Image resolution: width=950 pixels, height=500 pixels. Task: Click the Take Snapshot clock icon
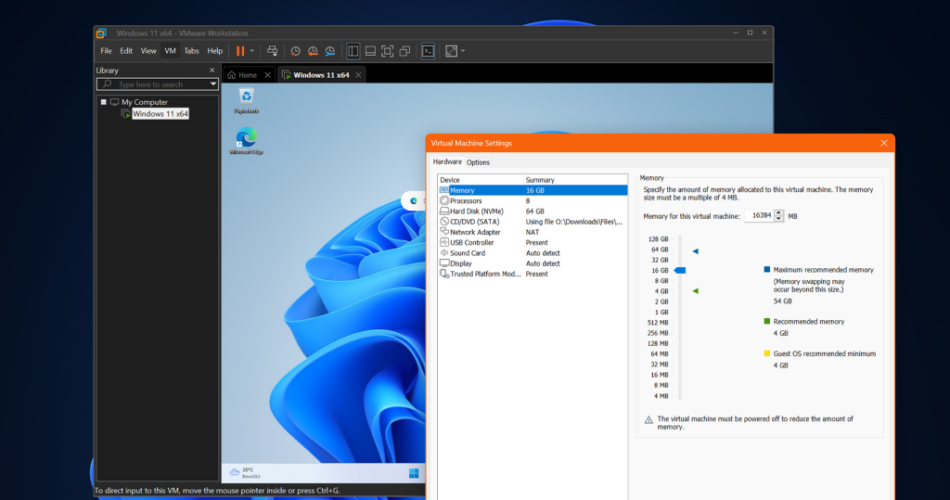click(x=295, y=50)
